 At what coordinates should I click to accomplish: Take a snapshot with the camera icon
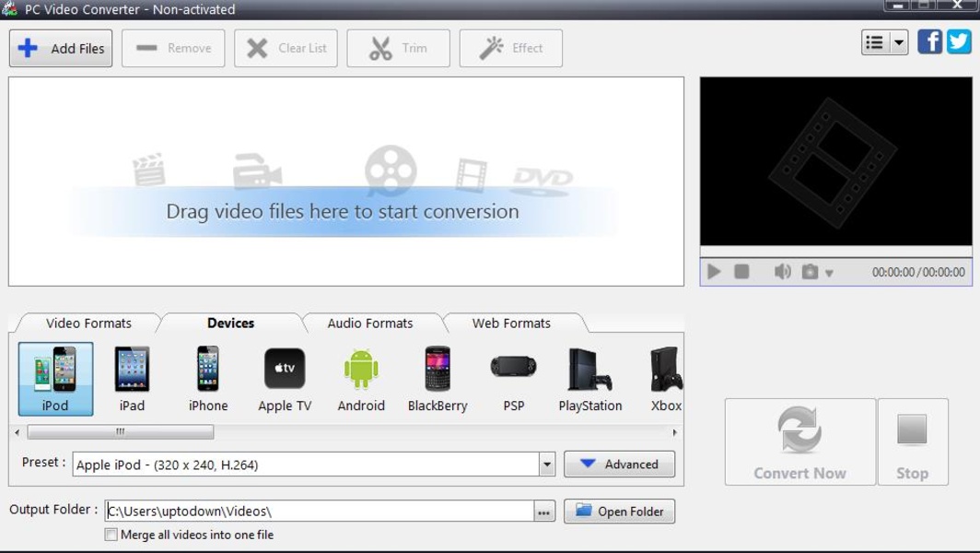[810, 272]
